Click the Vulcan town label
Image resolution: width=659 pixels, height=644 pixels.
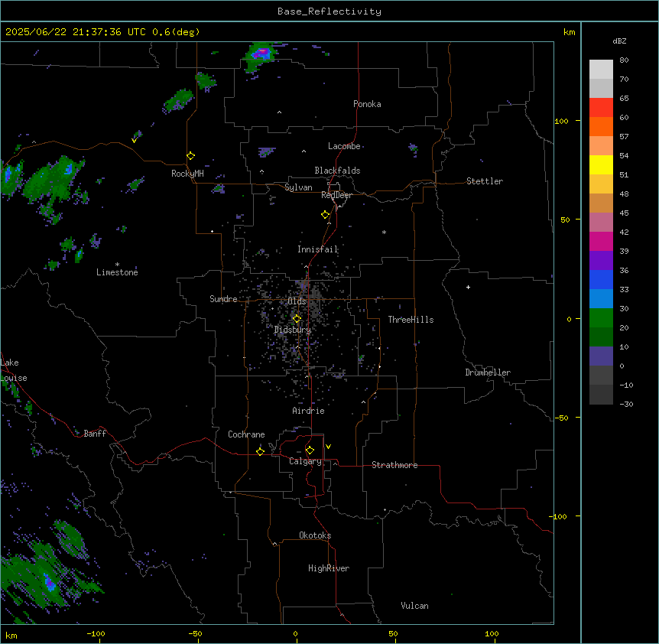414,606
